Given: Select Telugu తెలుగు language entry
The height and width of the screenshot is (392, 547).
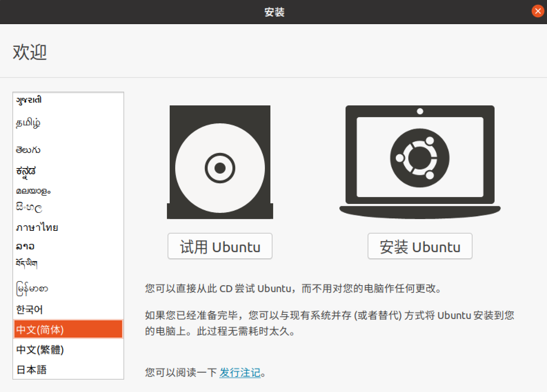Looking at the screenshot, I should tap(68, 150).
